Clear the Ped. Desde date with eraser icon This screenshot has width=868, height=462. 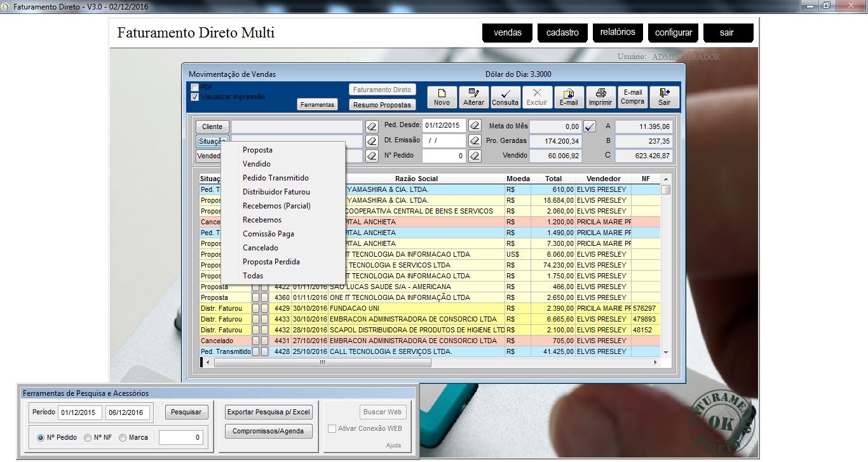coord(475,125)
